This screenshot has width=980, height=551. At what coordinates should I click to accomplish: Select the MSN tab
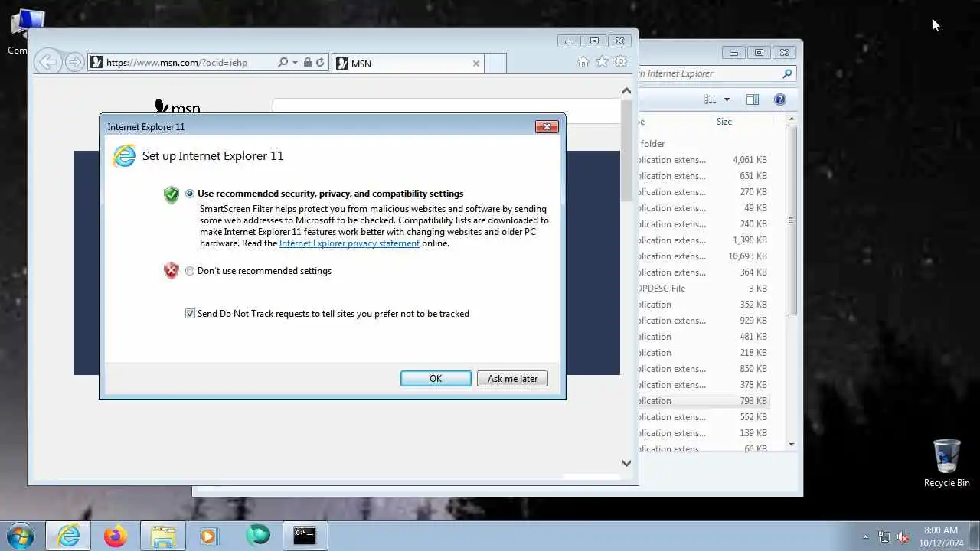[x=408, y=64]
